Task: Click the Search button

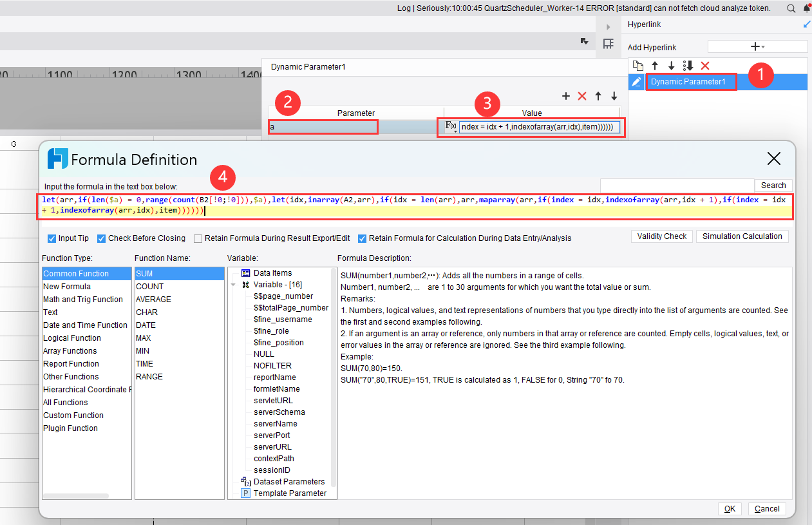Action: 773,186
